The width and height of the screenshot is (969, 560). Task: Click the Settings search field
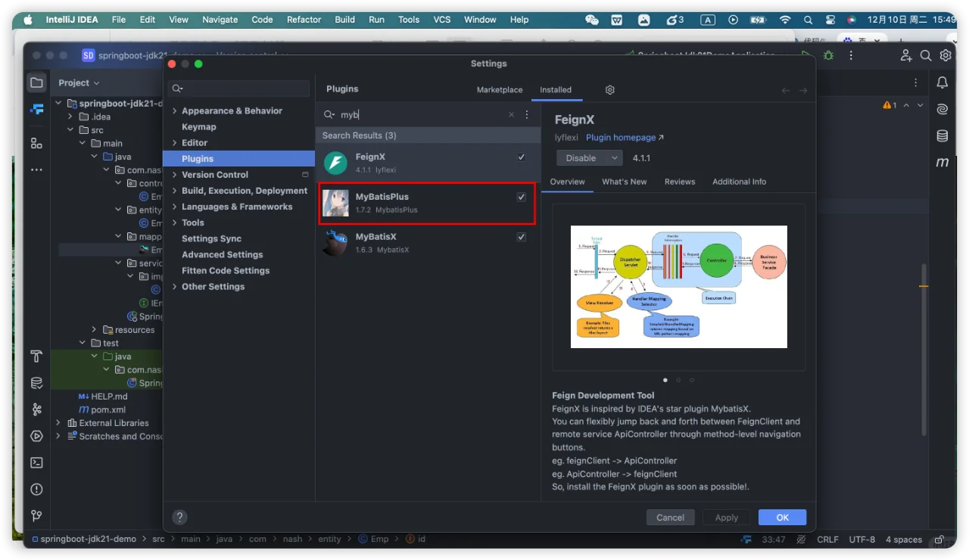coord(239,89)
